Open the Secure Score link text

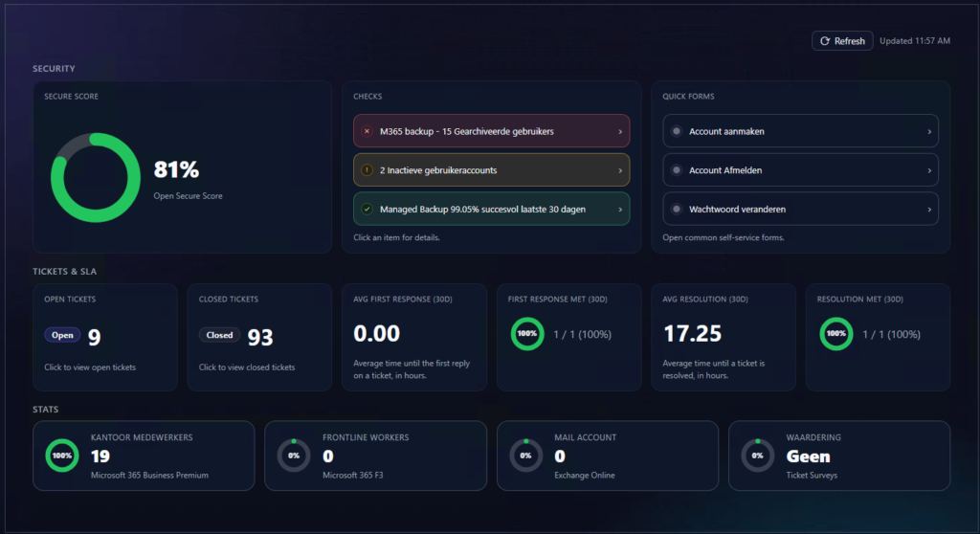(189, 196)
